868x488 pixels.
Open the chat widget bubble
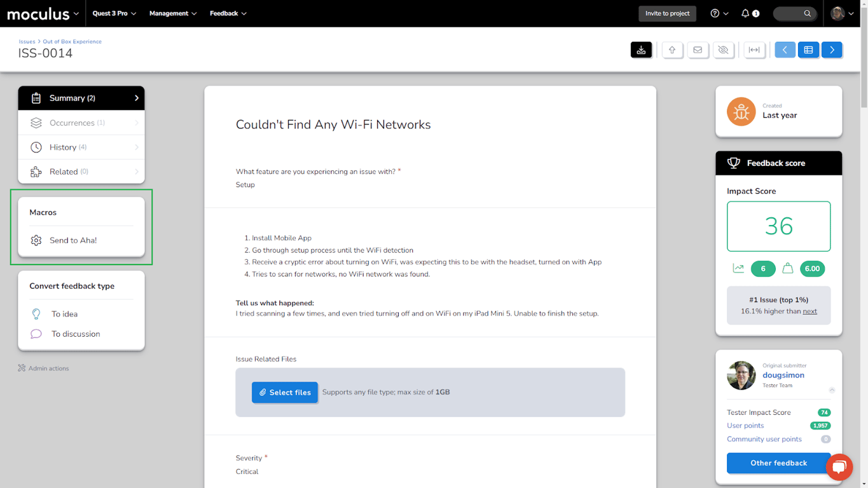[x=839, y=467]
